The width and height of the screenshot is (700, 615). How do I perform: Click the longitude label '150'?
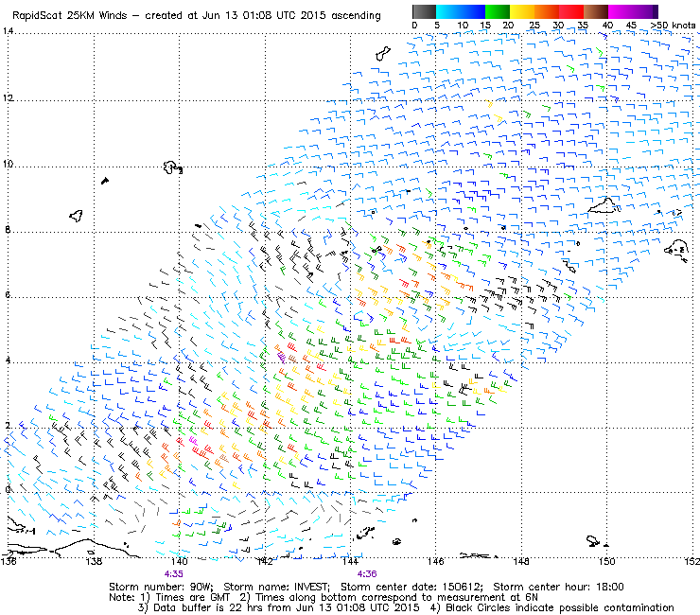coord(606,561)
